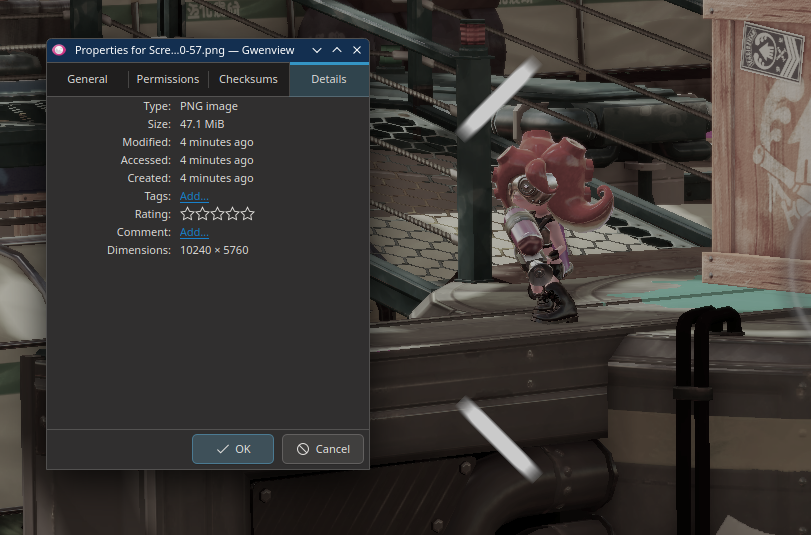Click the Created time value
Image resolution: width=811 pixels, height=535 pixels.
217,179
